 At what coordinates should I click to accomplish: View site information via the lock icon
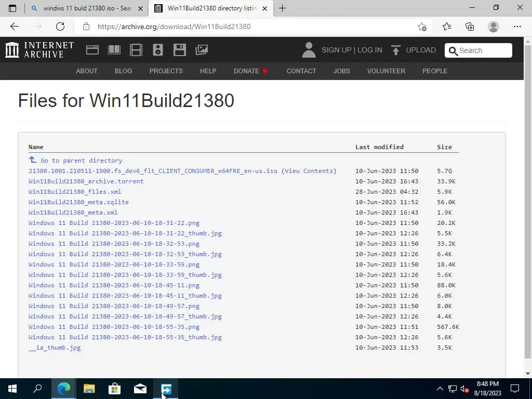click(86, 26)
